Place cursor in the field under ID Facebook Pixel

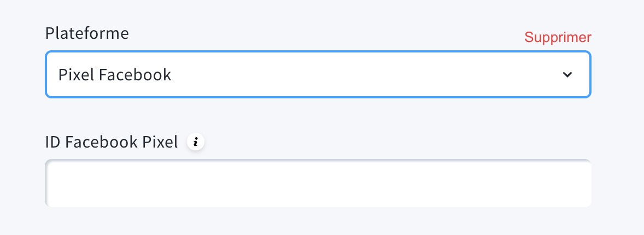[x=318, y=184]
